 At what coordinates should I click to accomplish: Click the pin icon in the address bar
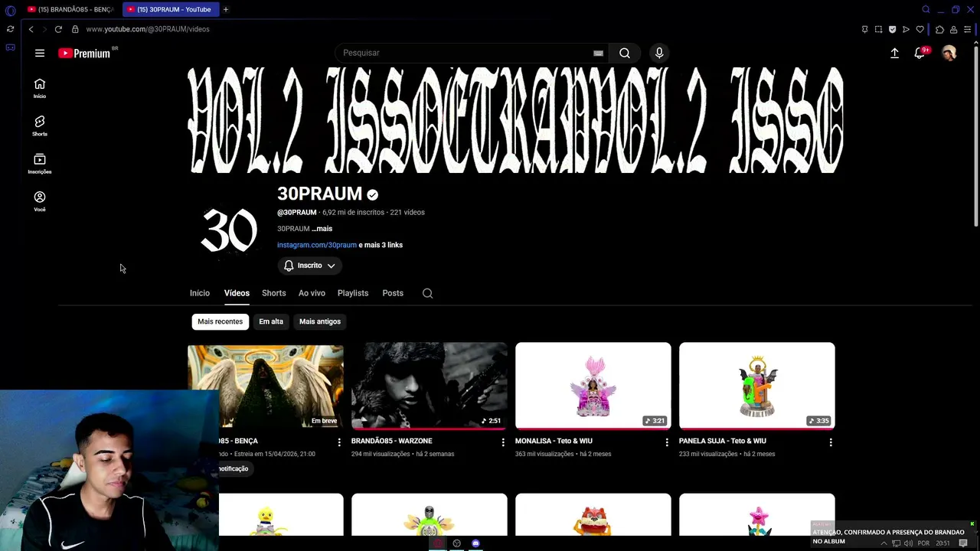(864, 30)
